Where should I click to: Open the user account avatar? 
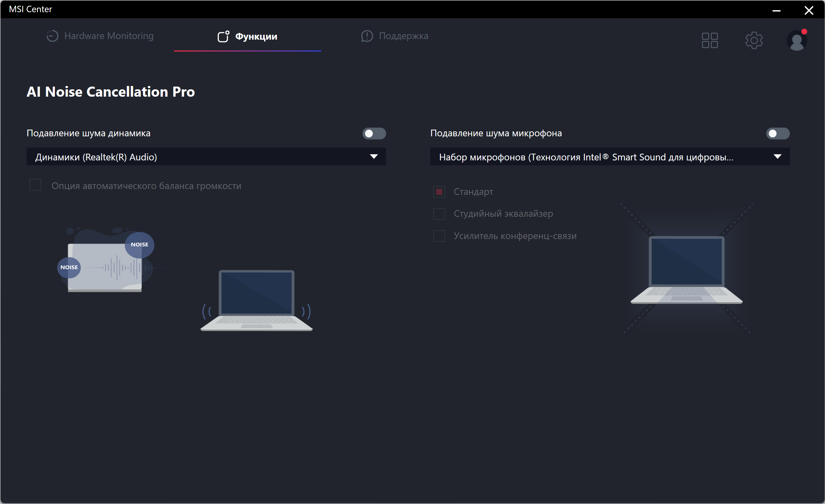(797, 41)
